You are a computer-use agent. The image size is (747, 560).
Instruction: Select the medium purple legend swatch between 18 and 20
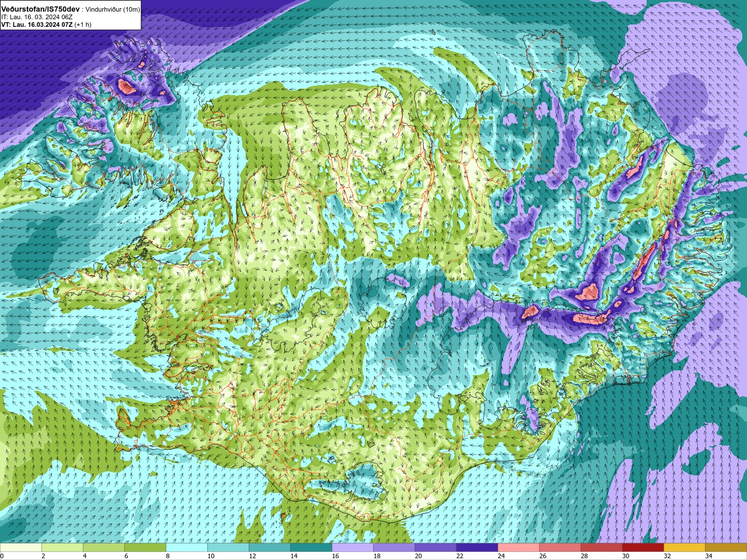click(x=394, y=548)
